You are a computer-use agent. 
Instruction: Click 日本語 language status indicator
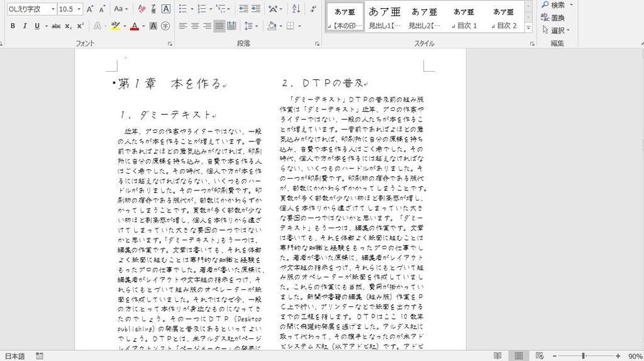click(15, 356)
